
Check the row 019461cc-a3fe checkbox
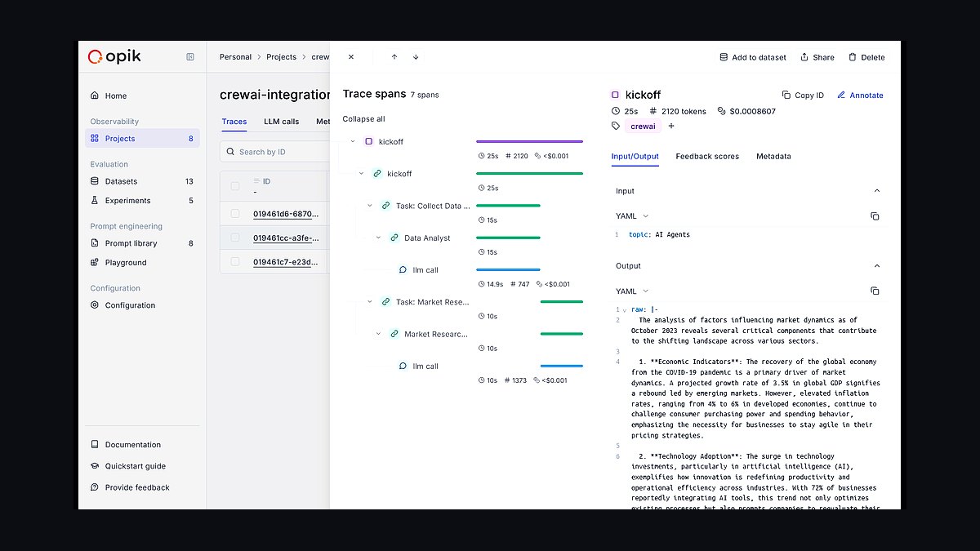click(x=235, y=238)
